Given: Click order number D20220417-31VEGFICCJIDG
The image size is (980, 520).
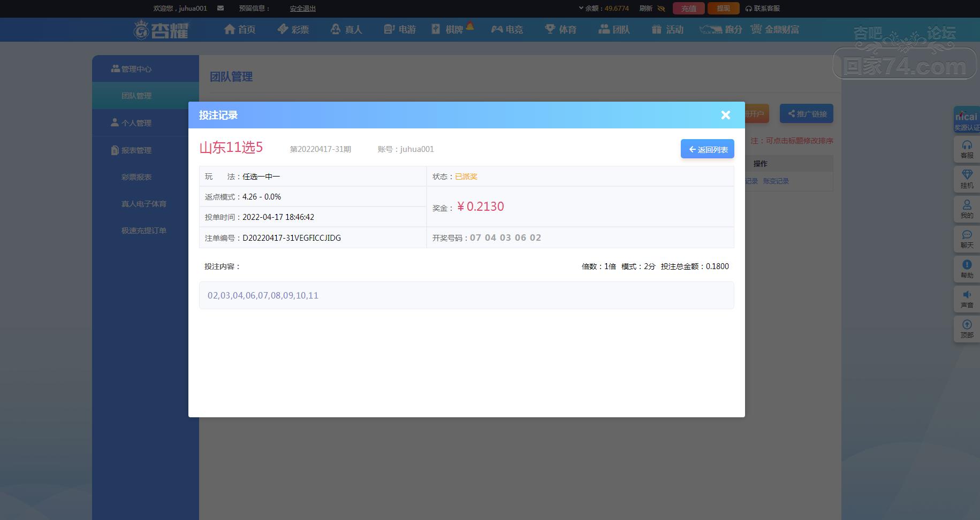Looking at the screenshot, I should (x=292, y=238).
